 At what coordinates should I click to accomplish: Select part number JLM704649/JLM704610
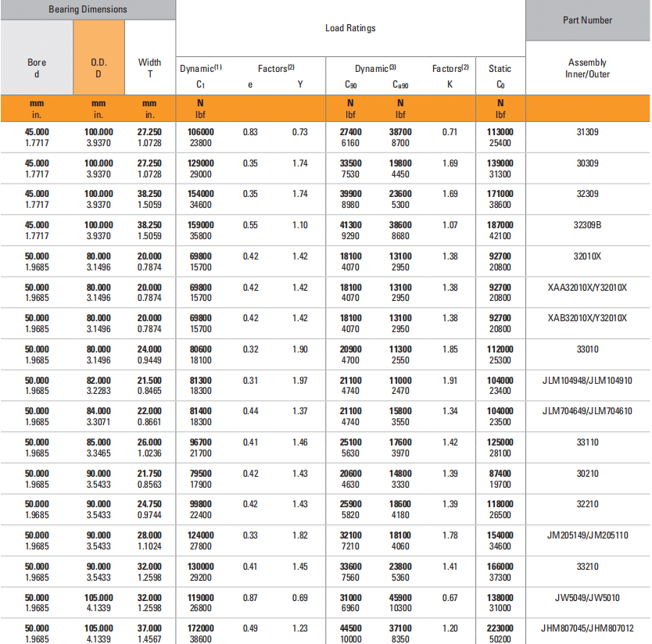click(x=587, y=411)
